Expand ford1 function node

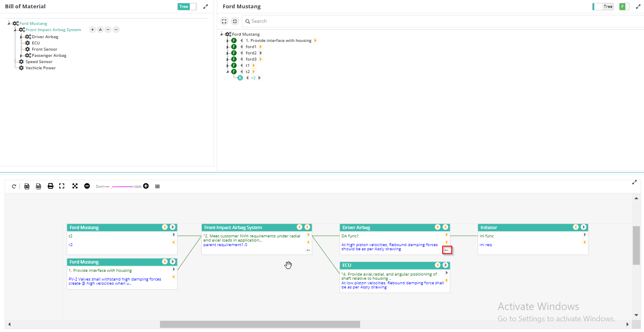[228, 47]
